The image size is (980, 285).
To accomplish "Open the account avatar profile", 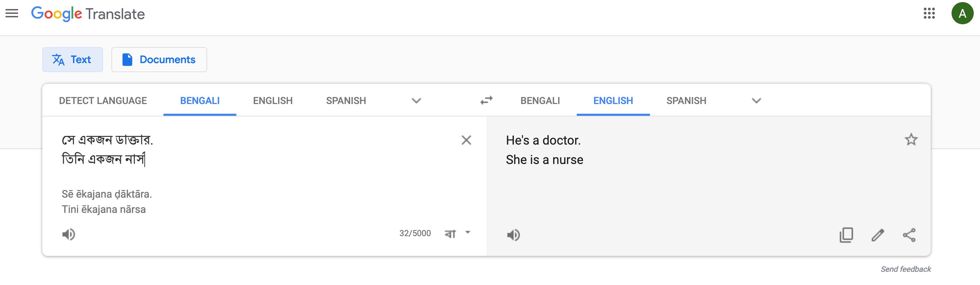I will [x=962, y=14].
